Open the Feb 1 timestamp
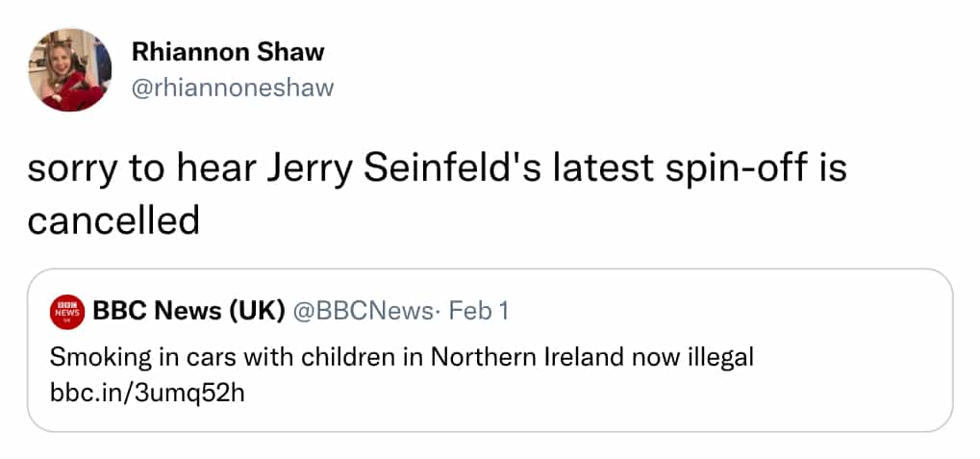 click(x=479, y=311)
